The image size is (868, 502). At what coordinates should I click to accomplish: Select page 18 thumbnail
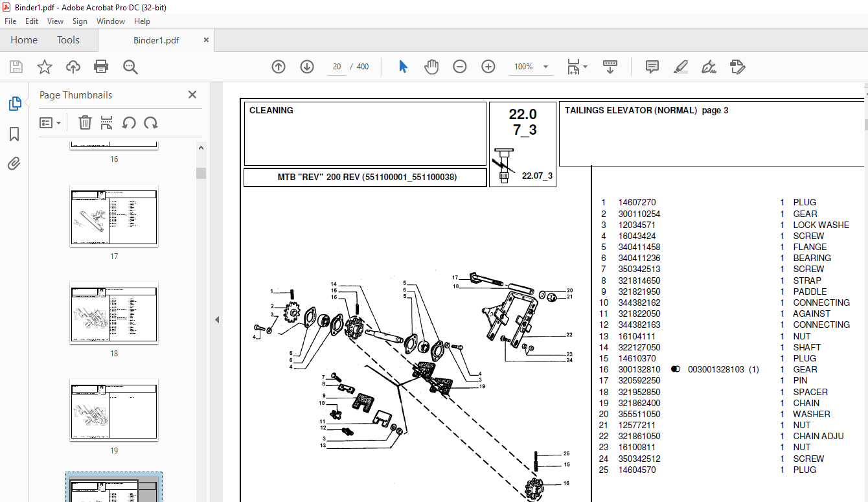click(x=114, y=313)
